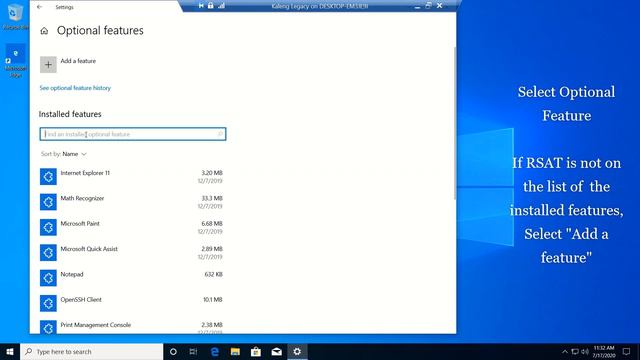
Task: Click the Print Management Console label
Action: click(x=96, y=325)
